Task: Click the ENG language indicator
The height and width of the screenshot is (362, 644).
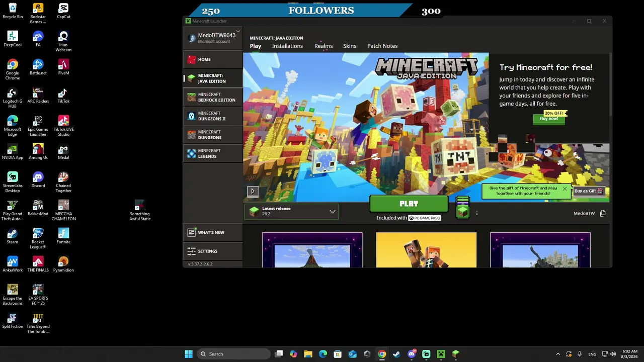Action: tap(592, 354)
